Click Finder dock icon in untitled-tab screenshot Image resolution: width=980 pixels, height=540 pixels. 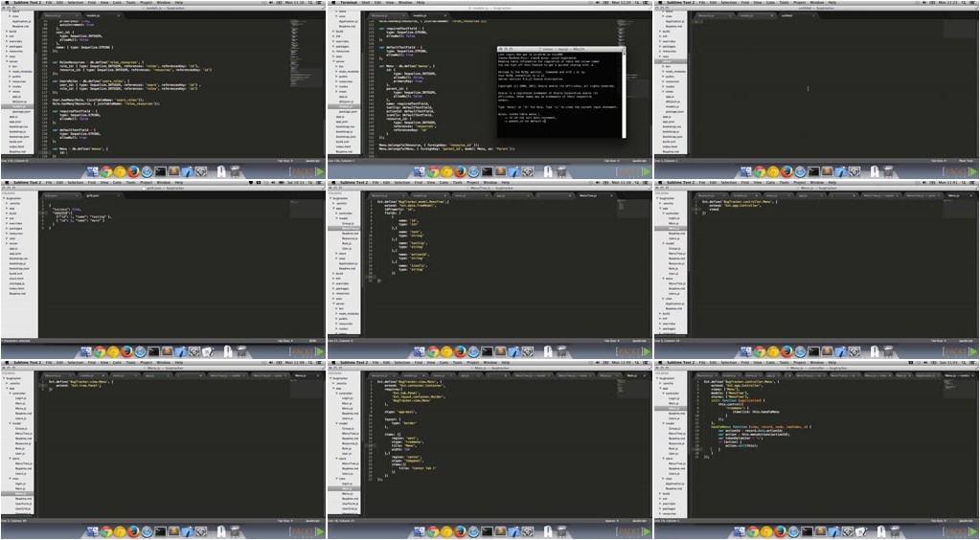coord(745,171)
